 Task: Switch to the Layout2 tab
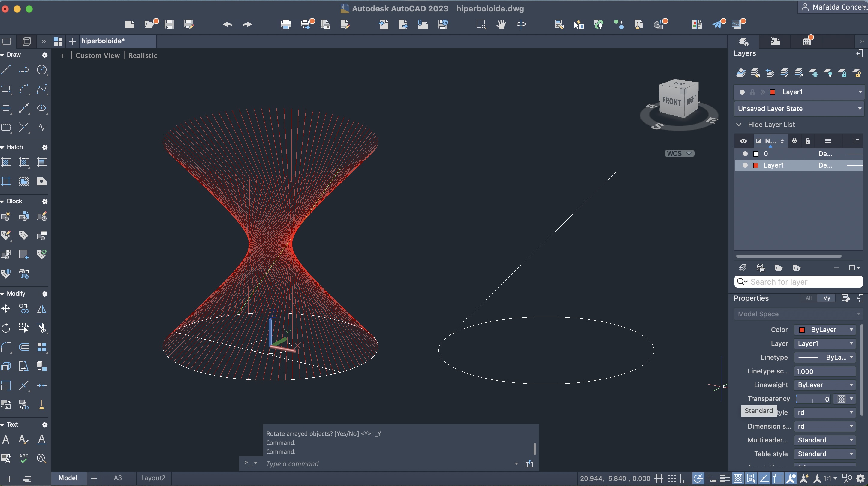click(153, 478)
